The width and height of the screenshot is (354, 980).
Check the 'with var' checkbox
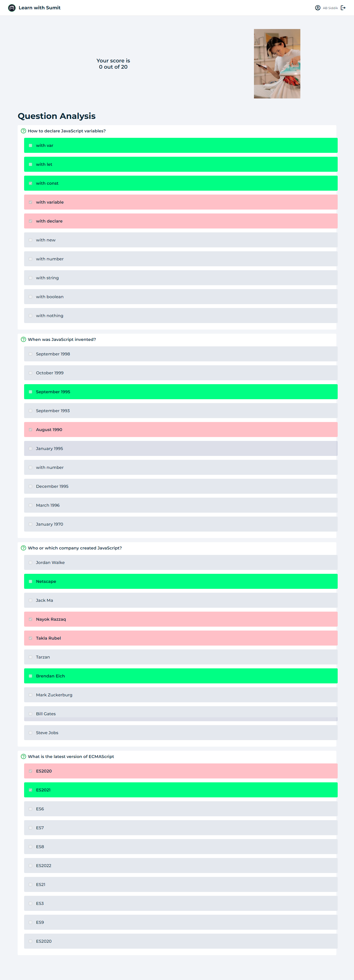pos(31,145)
